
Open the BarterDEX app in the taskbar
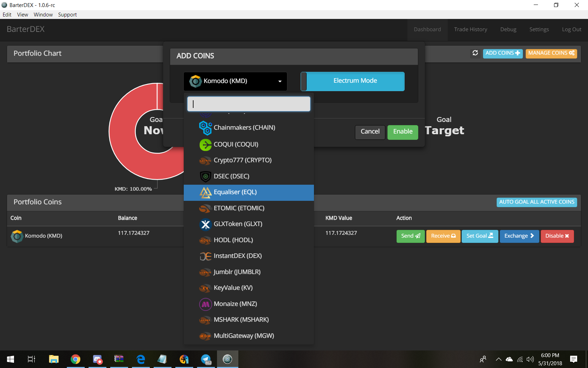(227, 359)
